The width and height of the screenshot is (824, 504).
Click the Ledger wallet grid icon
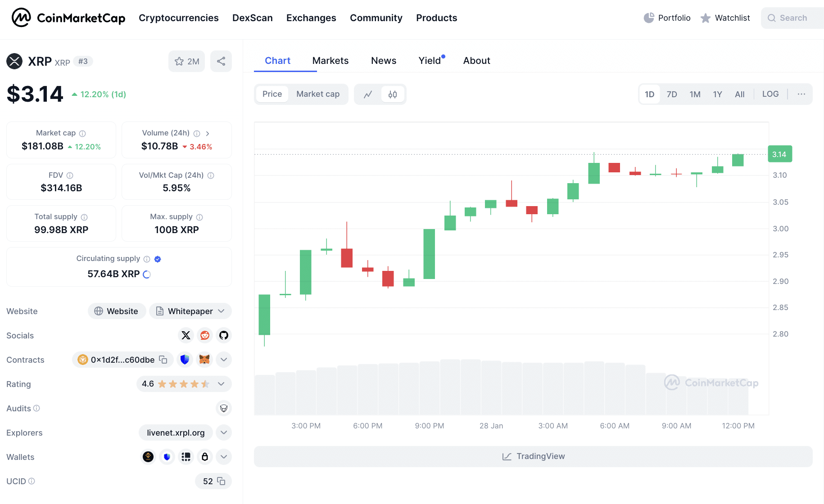pos(186,457)
